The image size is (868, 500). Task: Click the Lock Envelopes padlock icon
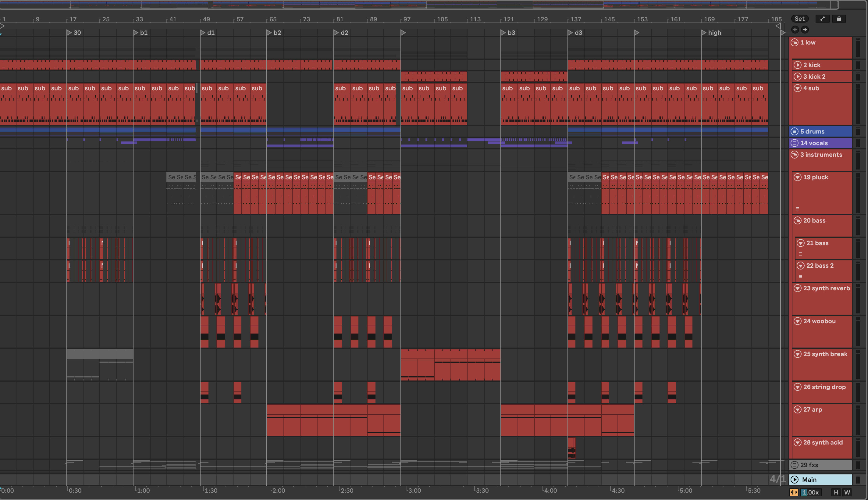(x=839, y=19)
